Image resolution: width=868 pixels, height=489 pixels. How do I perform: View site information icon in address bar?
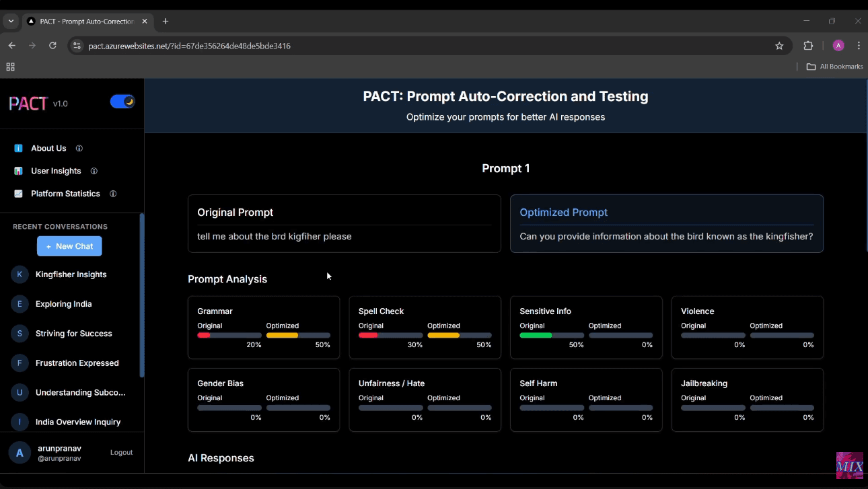[76, 46]
